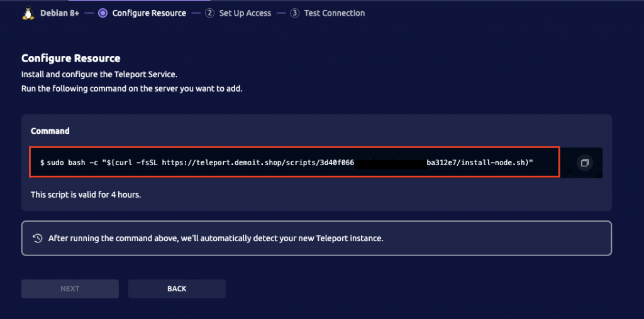Click the Debian 8+ label in the stepper
Viewport: 644px width, 319px height.
60,13
